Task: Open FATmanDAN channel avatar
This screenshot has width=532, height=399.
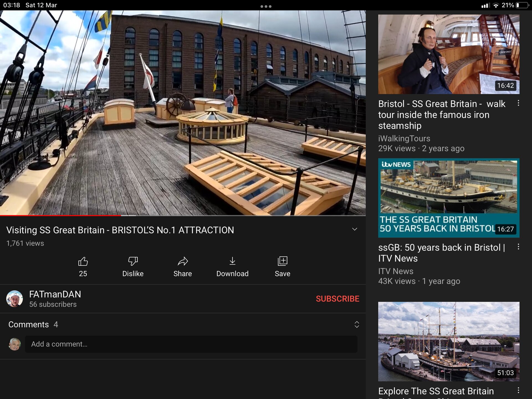Action: [14, 299]
